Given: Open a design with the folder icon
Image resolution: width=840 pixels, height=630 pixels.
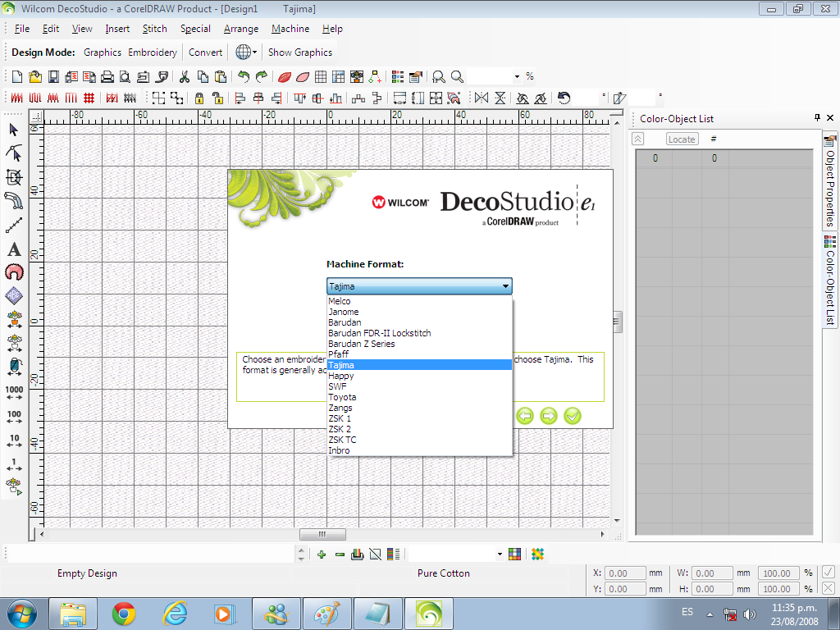Looking at the screenshot, I should point(35,76).
